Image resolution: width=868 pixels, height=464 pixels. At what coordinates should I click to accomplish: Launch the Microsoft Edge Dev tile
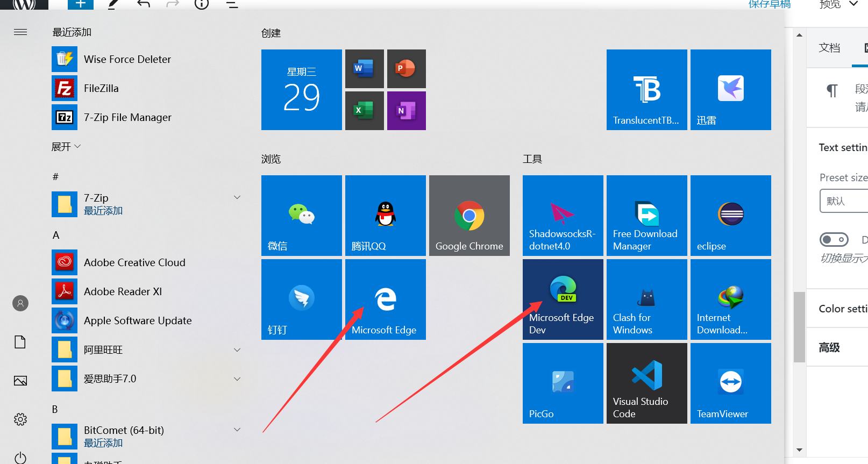tap(563, 299)
